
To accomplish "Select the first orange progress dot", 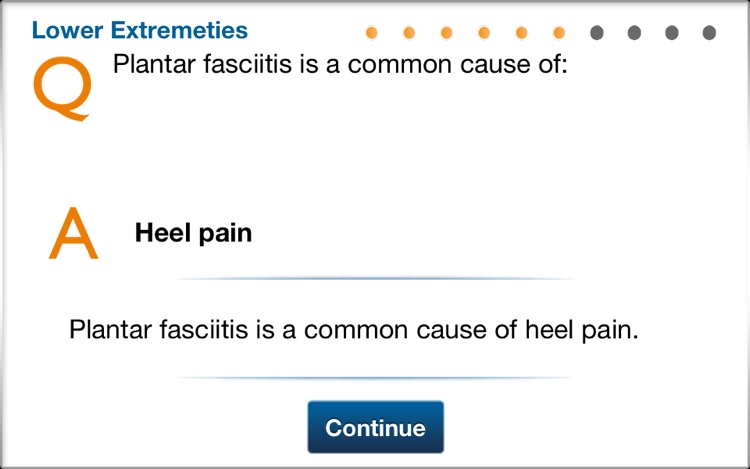I will pyautogui.click(x=372, y=33).
